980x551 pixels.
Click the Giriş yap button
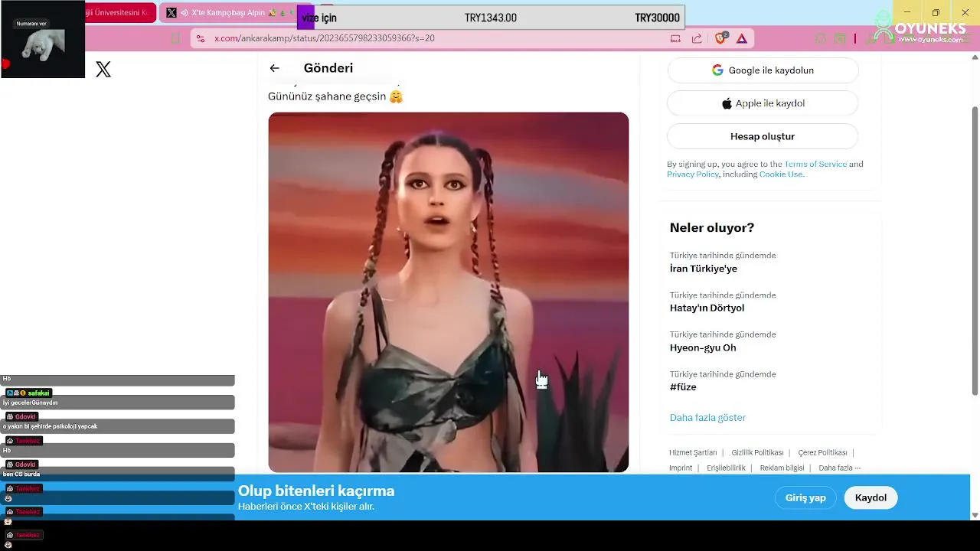point(805,497)
